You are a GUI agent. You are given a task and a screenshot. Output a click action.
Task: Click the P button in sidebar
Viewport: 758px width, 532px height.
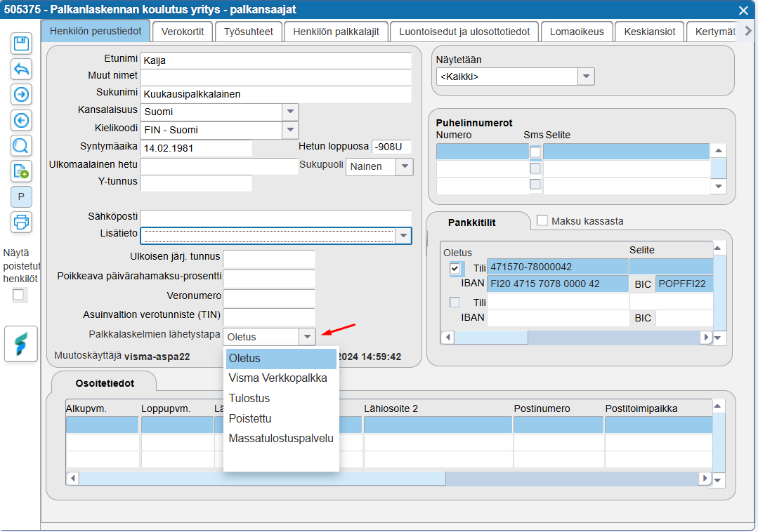(x=22, y=197)
